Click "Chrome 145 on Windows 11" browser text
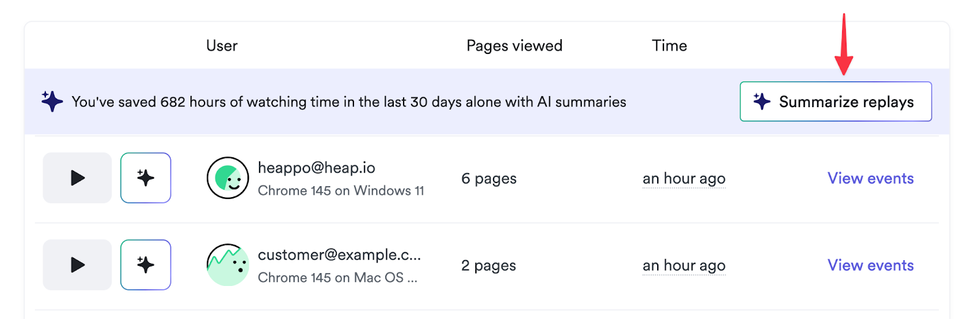Screen dimensions: 980x319 pos(341,191)
